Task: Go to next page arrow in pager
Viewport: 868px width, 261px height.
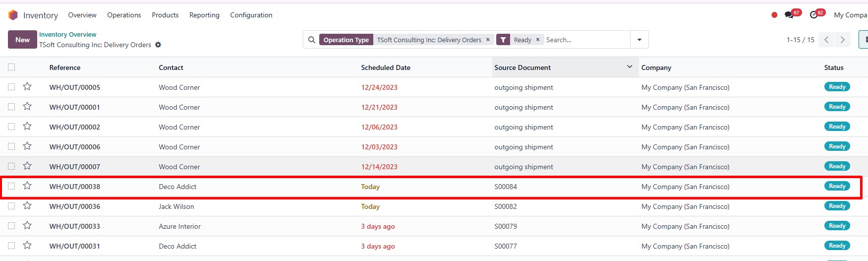Action: pos(843,40)
